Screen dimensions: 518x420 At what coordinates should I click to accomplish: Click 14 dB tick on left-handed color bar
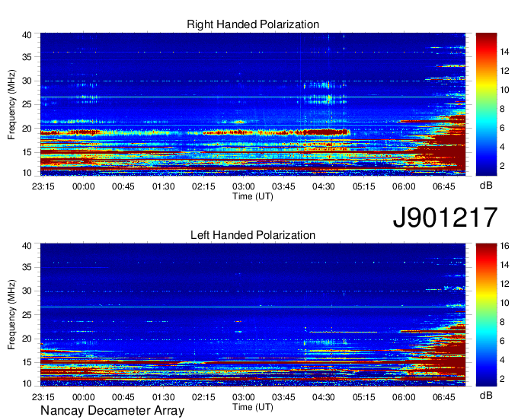point(504,265)
